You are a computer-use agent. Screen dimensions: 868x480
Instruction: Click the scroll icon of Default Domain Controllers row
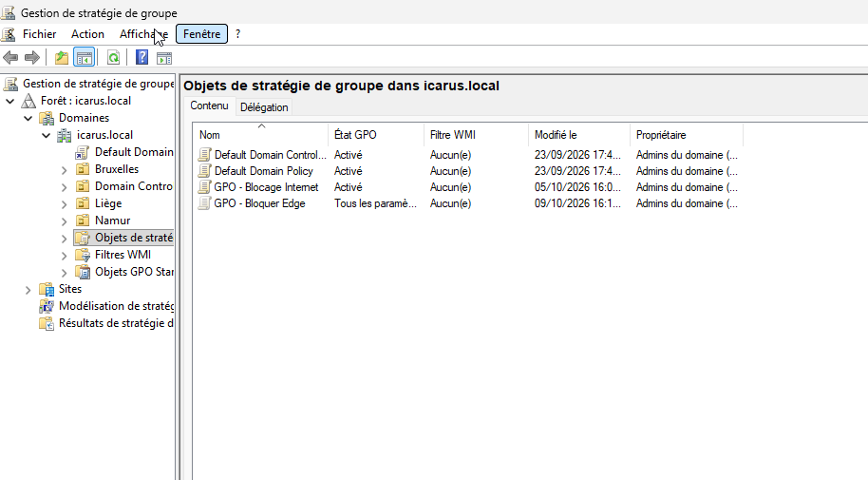205,155
